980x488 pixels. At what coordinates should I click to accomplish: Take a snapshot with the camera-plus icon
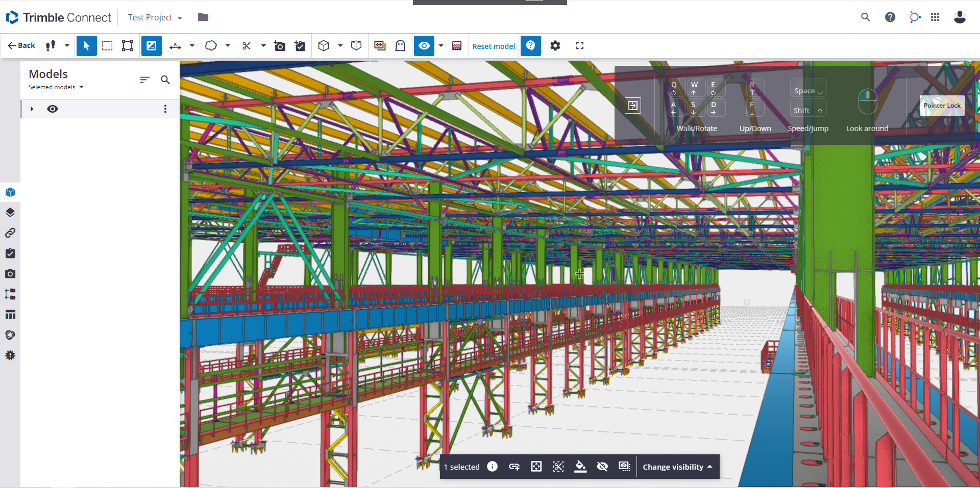(279, 46)
